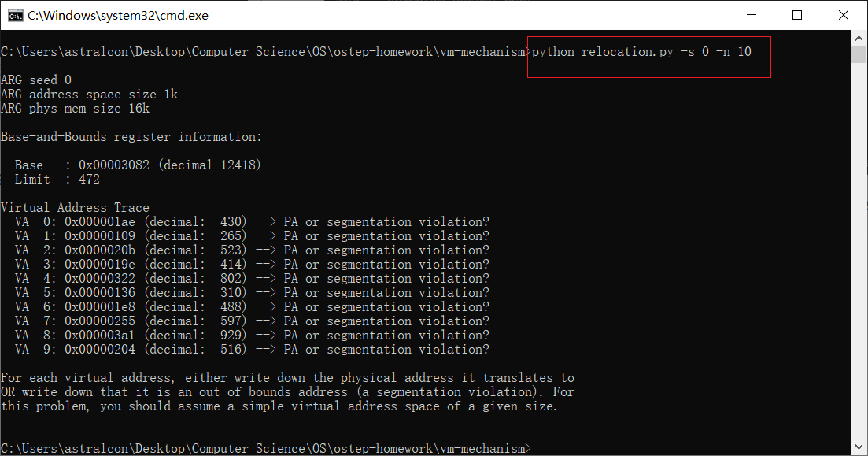Image resolution: width=868 pixels, height=456 pixels.
Task: Click the line starting 'For each virtual address'
Action: pyautogui.click(x=287, y=378)
